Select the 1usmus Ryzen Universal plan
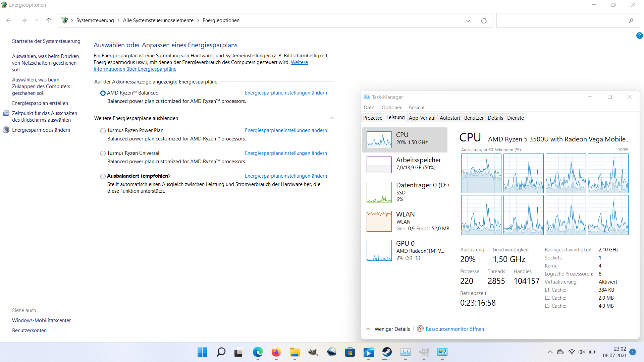The image size is (644, 362). pyautogui.click(x=103, y=154)
